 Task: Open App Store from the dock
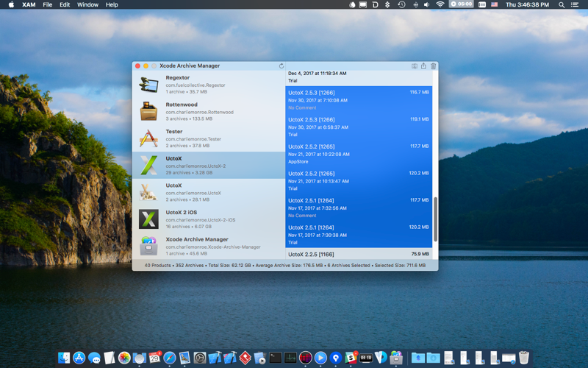79,358
